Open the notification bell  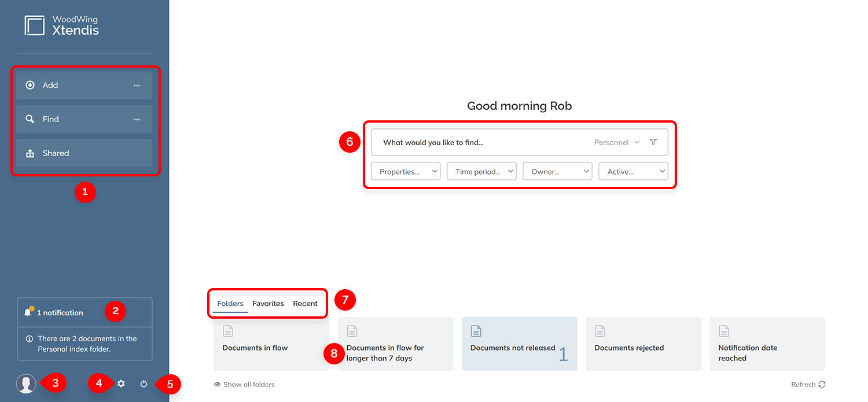[x=28, y=312]
